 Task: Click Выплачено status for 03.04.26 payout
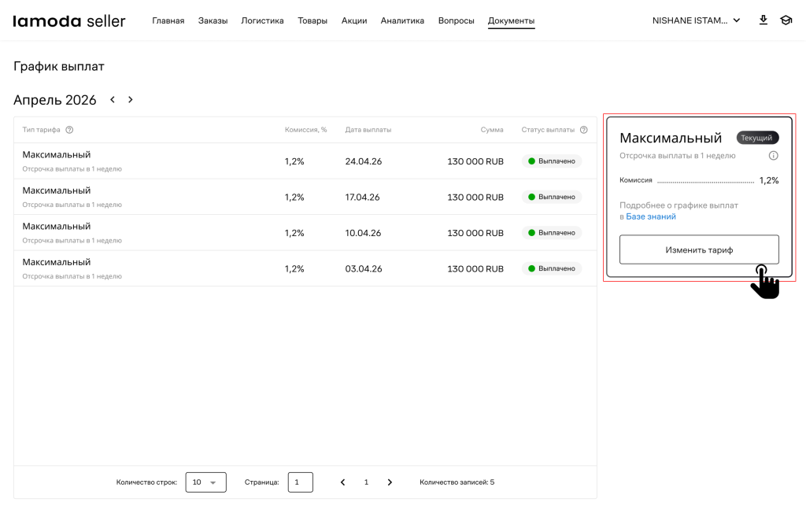[x=552, y=268]
